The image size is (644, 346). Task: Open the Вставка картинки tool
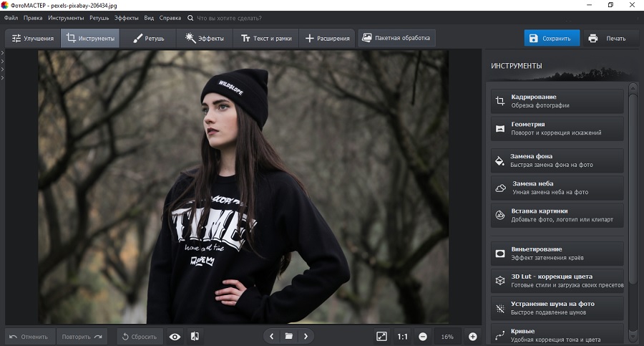(557, 215)
